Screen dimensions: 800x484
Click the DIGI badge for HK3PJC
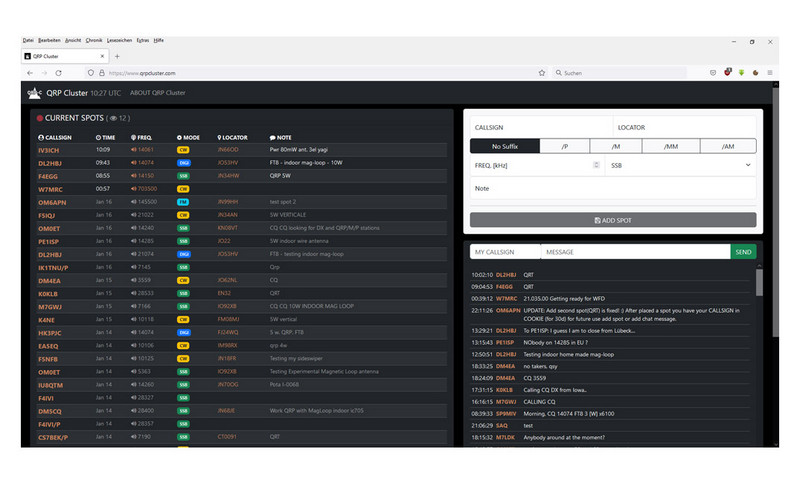click(184, 333)
